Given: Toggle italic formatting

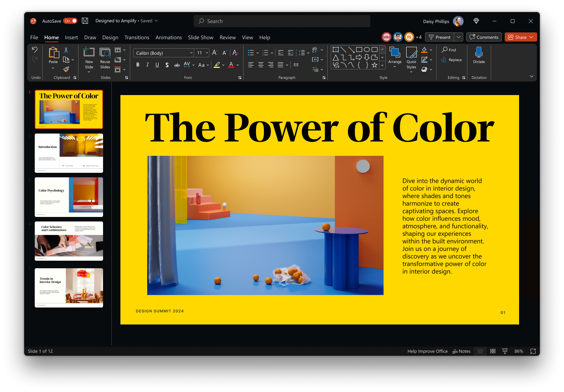Looking at the screenshot, I should pos(148,65).
